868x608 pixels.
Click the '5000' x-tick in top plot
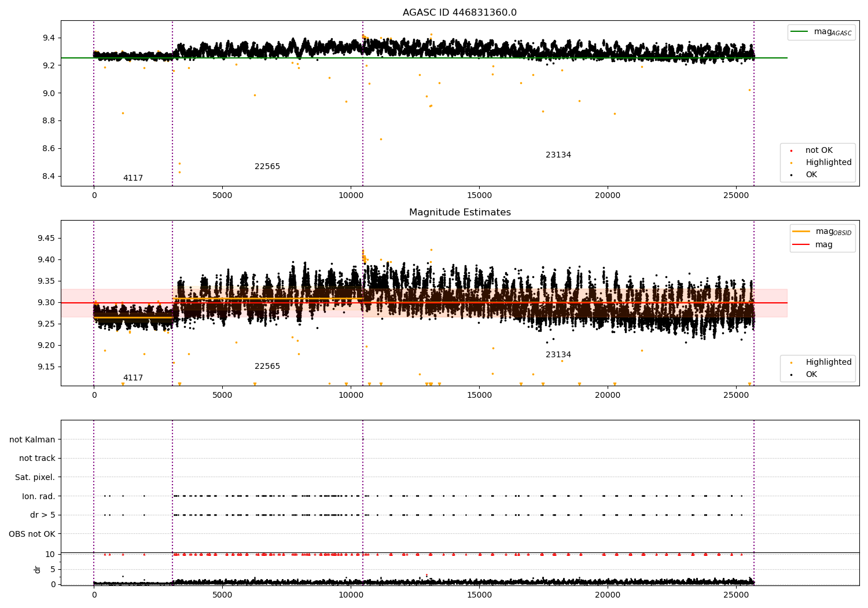coord(222,196)
